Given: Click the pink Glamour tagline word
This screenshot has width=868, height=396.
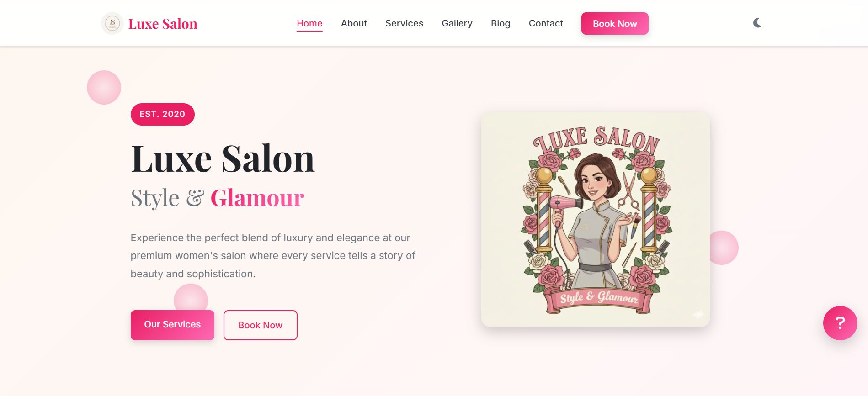Looking at the screenshot, I should click(x=257, y=198).
